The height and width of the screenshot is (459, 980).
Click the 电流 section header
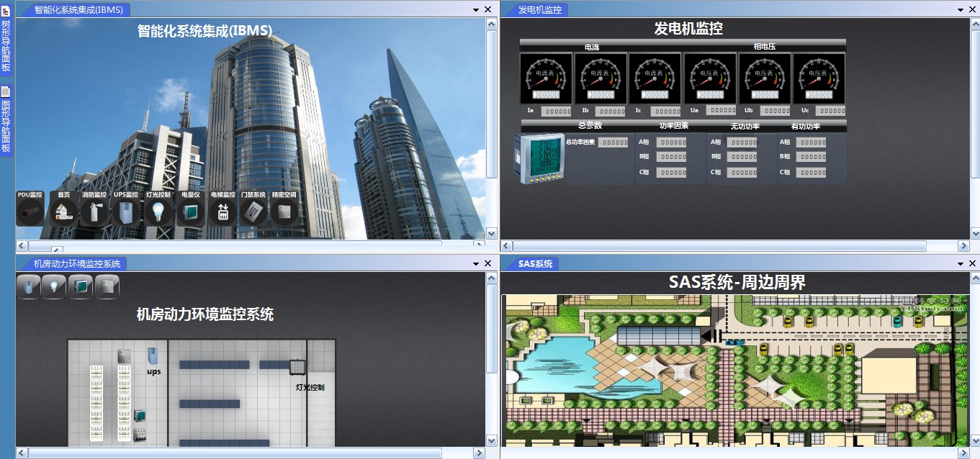click(592, 47)
